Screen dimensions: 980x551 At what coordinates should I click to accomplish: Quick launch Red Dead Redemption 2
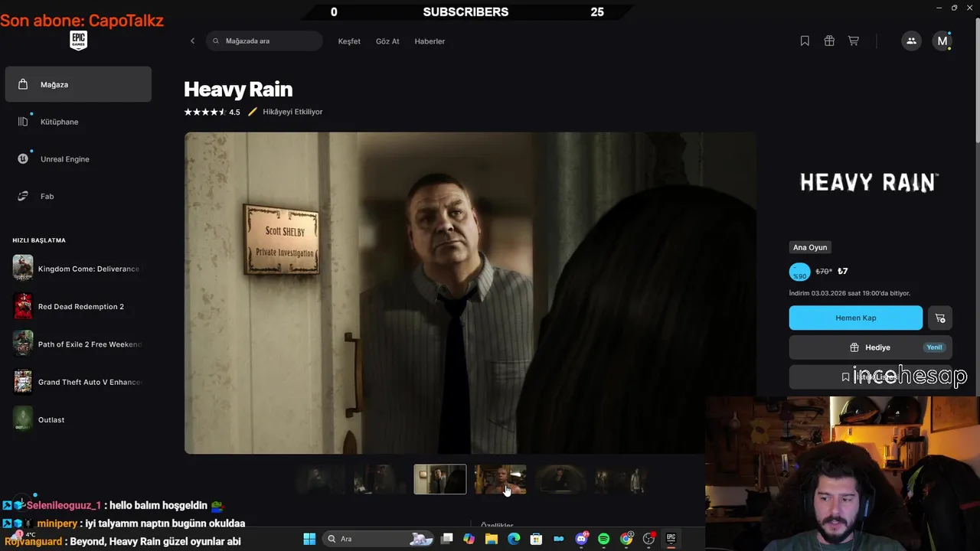(x=78, y=307)
